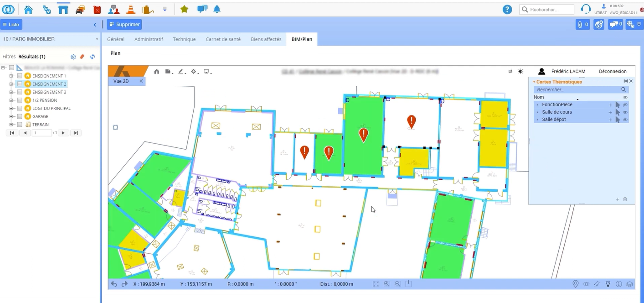Click in the Cartes Thématiques search field

[577, 90]
